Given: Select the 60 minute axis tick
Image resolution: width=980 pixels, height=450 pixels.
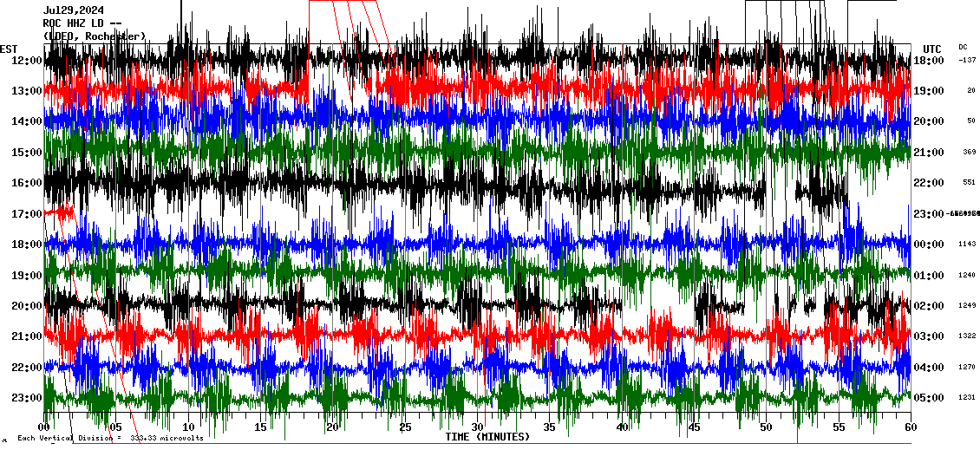Looking at the screenshot, I should pyautogui.click(x=910, y=427).
